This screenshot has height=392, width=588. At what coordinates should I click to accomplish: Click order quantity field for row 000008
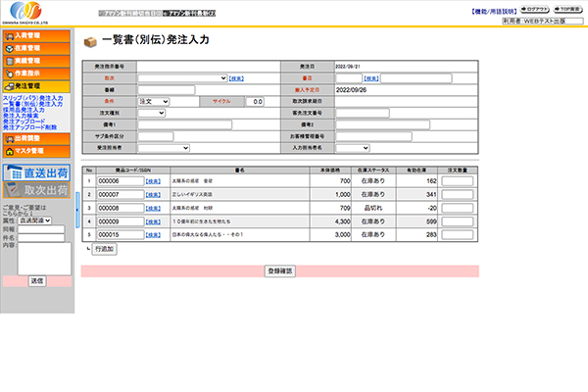tap(457, 208)
